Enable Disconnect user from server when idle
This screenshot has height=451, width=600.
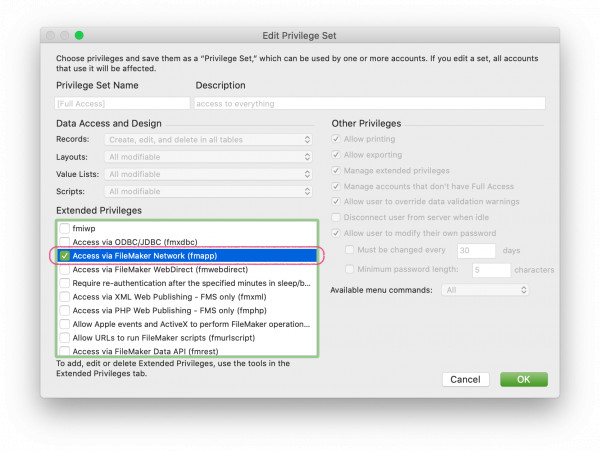tap(336, 217)
